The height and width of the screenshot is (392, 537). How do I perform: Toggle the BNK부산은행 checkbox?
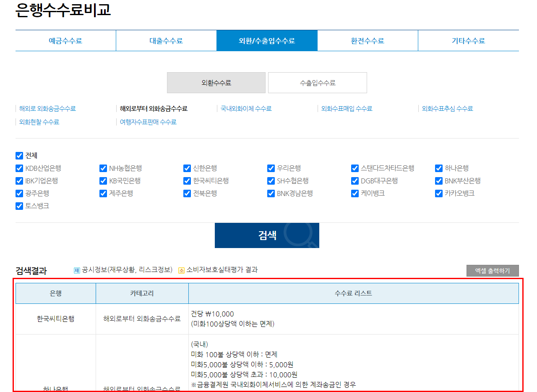coord(439,181)
